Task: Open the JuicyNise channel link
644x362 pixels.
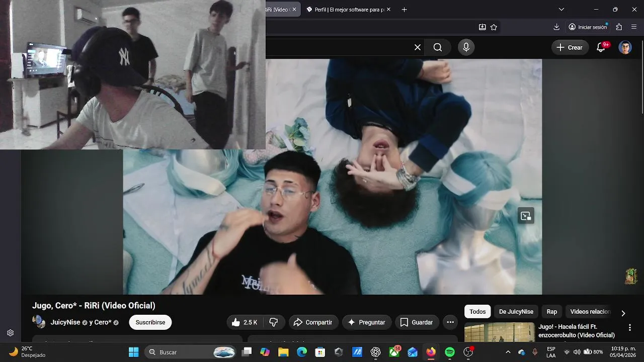Action: (x=65, y=322)
